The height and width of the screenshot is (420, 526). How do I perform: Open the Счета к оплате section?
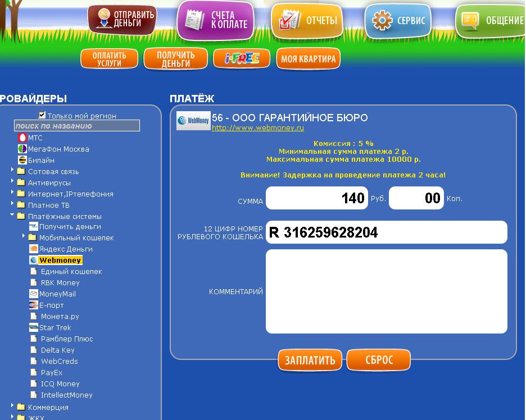pos(216,20)
